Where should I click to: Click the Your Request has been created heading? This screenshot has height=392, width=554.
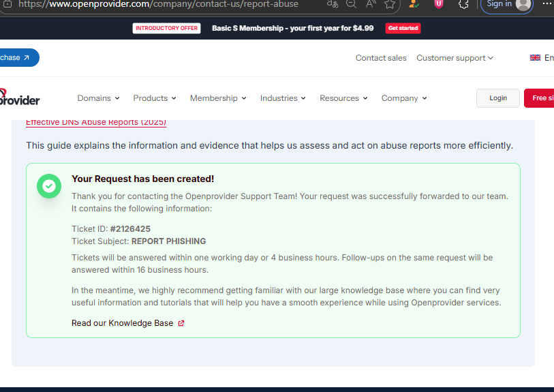point(142,179)
